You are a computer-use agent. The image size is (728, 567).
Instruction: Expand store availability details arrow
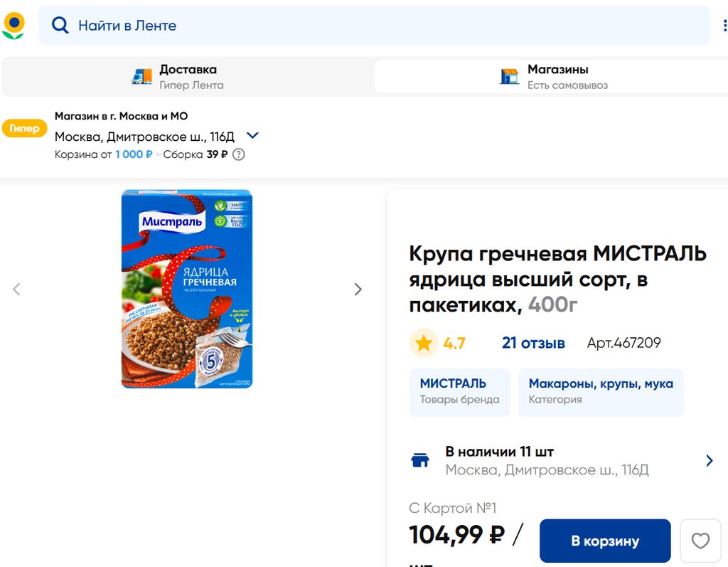(709, 460)
